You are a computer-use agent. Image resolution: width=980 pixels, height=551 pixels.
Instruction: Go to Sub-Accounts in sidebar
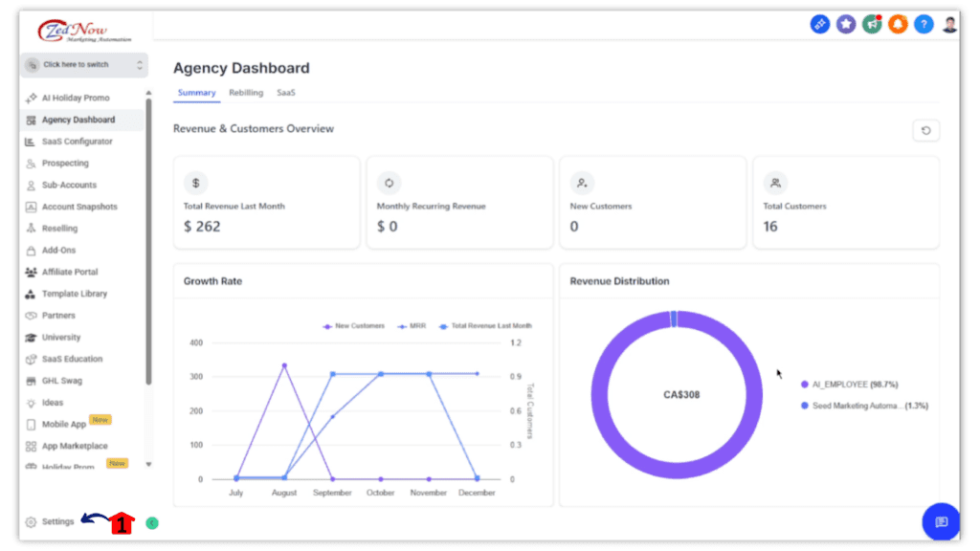pos(68,185)
